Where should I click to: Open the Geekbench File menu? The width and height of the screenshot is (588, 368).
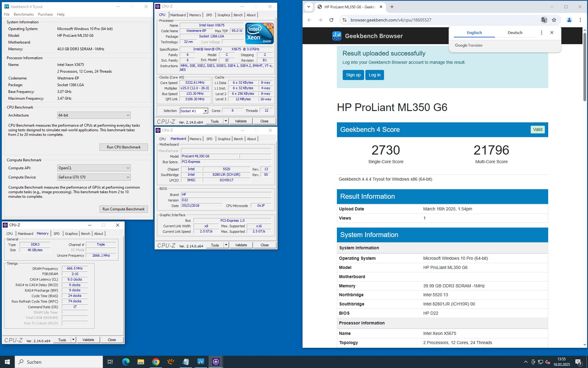pos(7,14)
